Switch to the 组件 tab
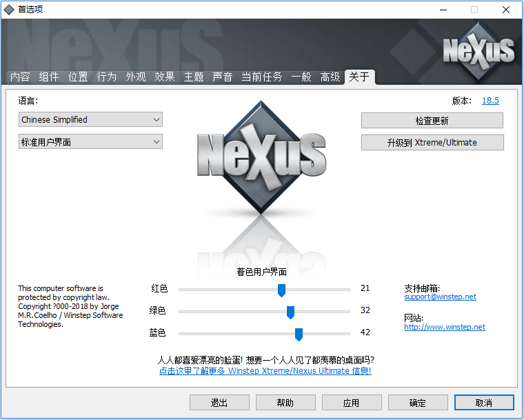 pos(48,77)
